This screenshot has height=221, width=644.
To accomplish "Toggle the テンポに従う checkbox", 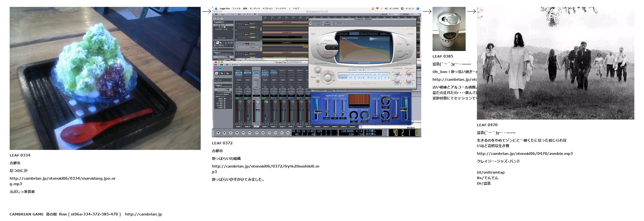I will click(224, 25).
